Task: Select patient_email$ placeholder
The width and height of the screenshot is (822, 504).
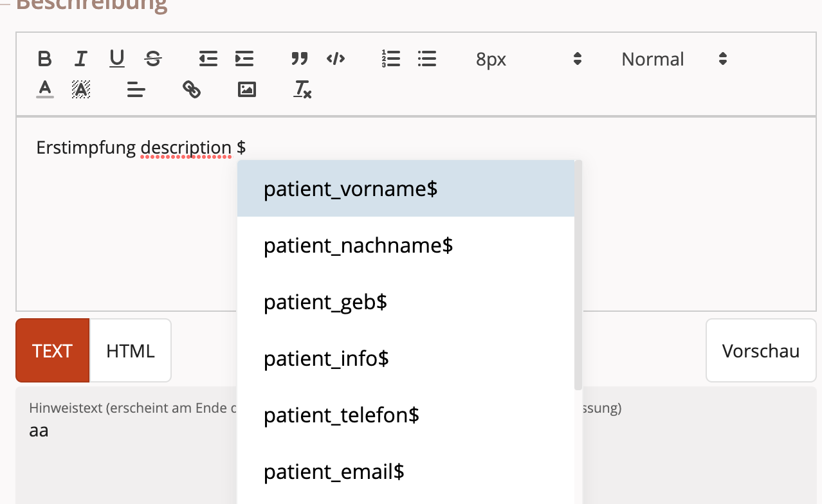Action: click(406, 472)
